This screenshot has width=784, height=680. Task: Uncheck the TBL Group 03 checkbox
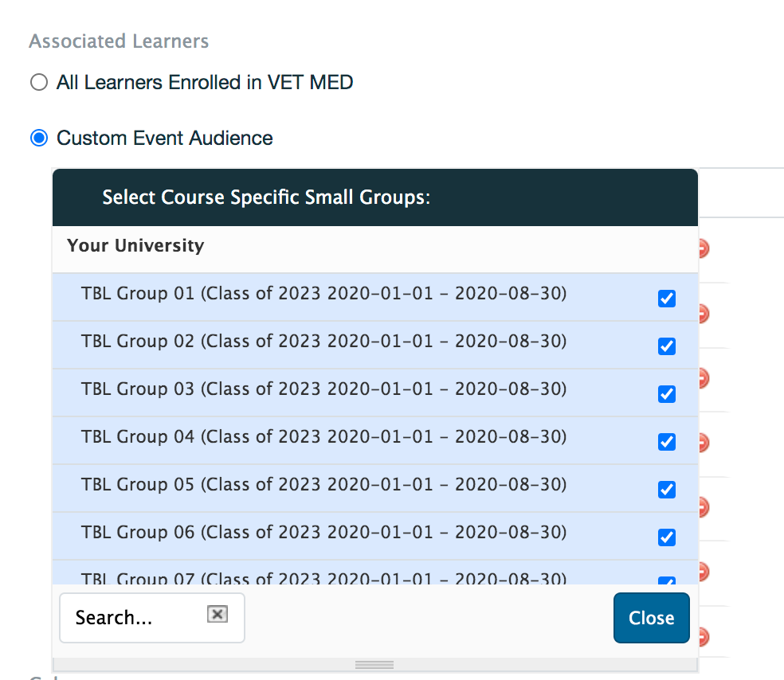(666, 393)
